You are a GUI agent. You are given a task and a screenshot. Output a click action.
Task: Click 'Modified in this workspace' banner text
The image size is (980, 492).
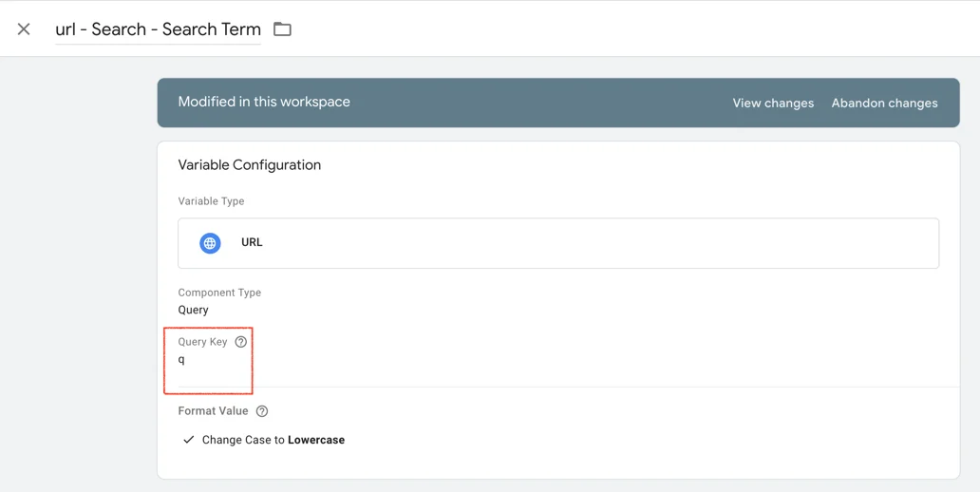[x=264, y=102]
